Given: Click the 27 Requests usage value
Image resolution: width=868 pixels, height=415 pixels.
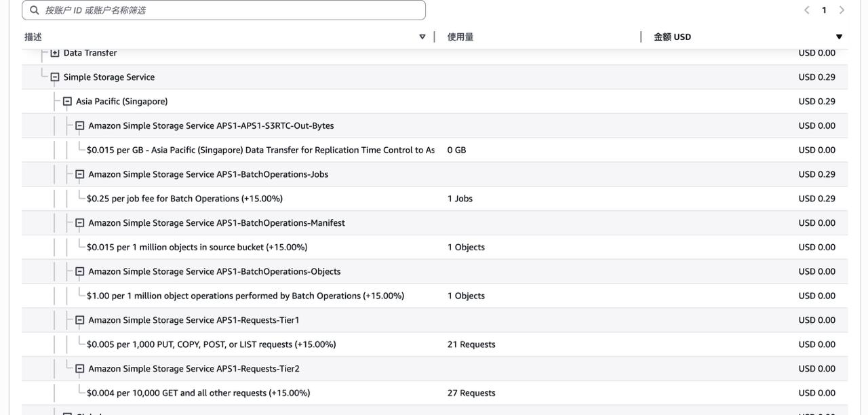Looking at the screenshot, I should (471, 393).
